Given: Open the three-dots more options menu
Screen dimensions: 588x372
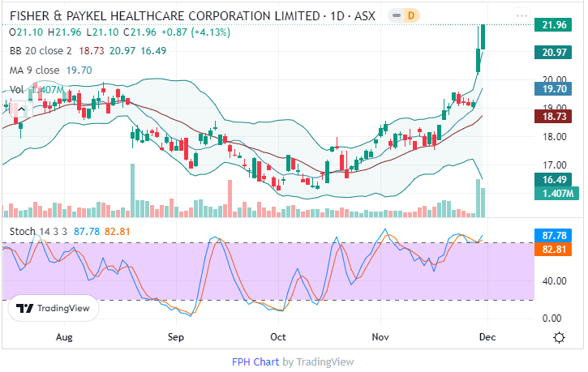Looking at the screenshot, I should (521, 16).
